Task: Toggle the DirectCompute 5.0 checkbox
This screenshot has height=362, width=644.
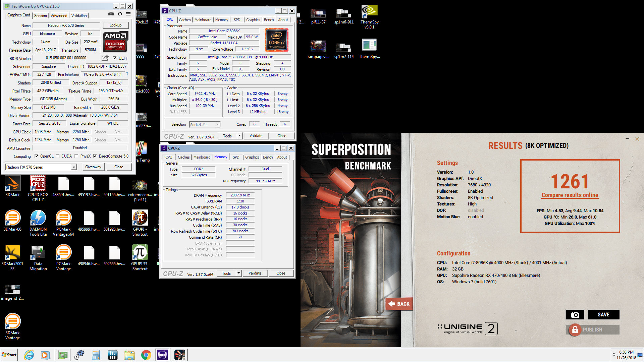Action: coord(95,156)
